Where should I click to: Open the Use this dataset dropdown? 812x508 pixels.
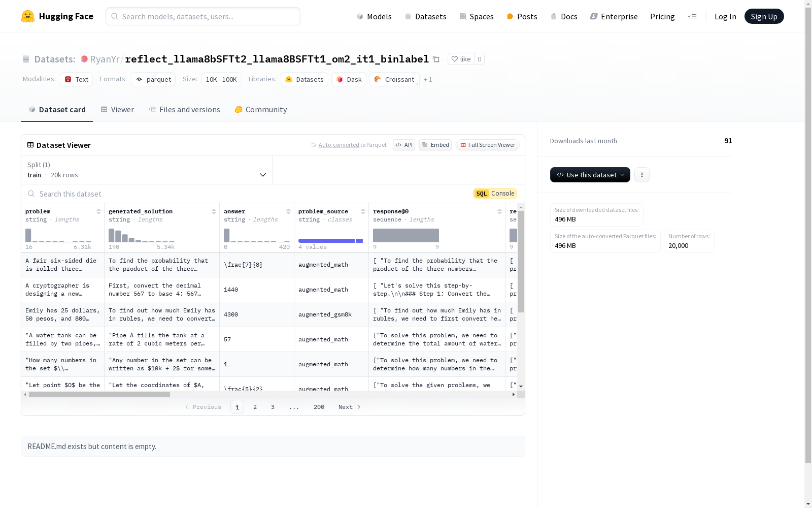(x=590, y=175)
